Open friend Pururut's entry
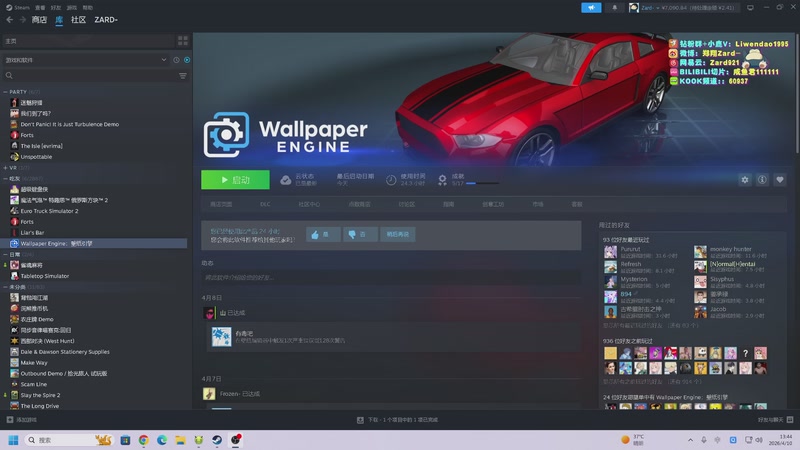 click(x=643, y=252)
